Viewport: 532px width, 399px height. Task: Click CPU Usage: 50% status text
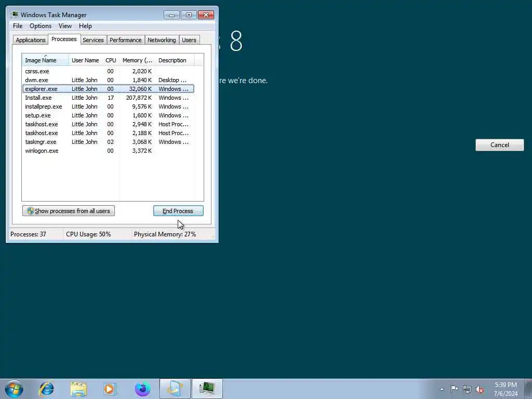coord(88,234)
